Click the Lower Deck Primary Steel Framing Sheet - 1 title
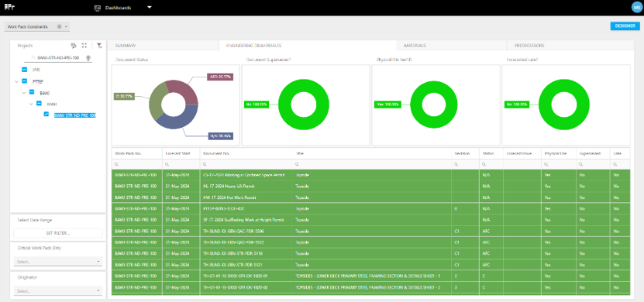This screenshot has width=644, height=302. coord(368,276)
